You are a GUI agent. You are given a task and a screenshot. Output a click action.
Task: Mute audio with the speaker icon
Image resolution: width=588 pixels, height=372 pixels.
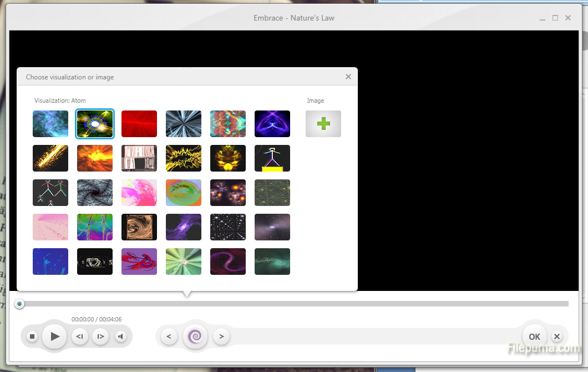tap(120, 336)
